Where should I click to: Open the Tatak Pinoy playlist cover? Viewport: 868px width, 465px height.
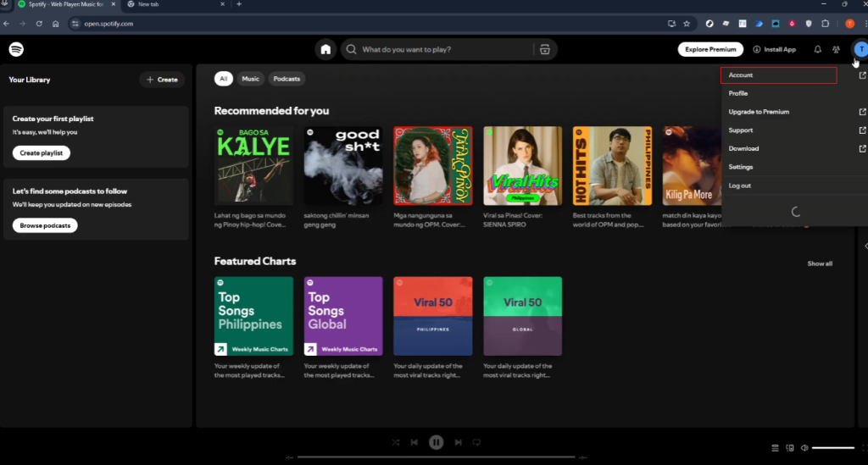pyautogui.click(x=433, y=166)
